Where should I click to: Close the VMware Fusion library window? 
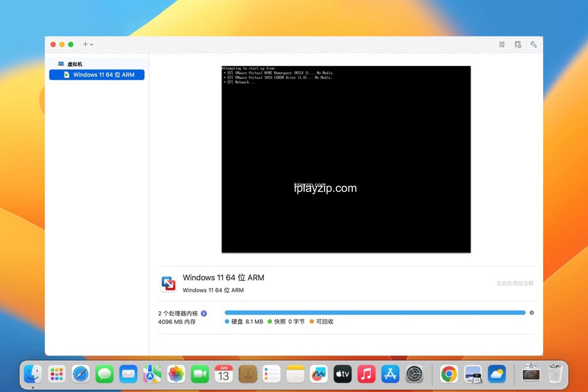(54, 44)
